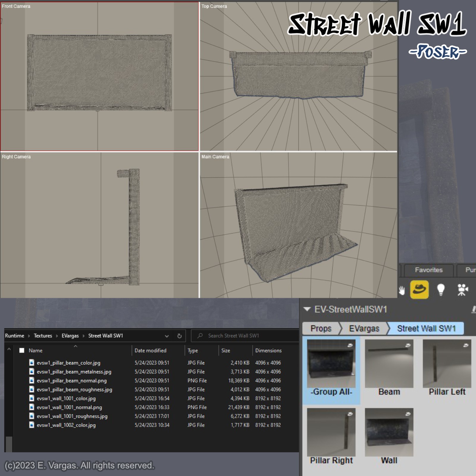Viewport: 476px width, 476px height.
Task: Open the Hands library icon
Action: pos(402,290)
